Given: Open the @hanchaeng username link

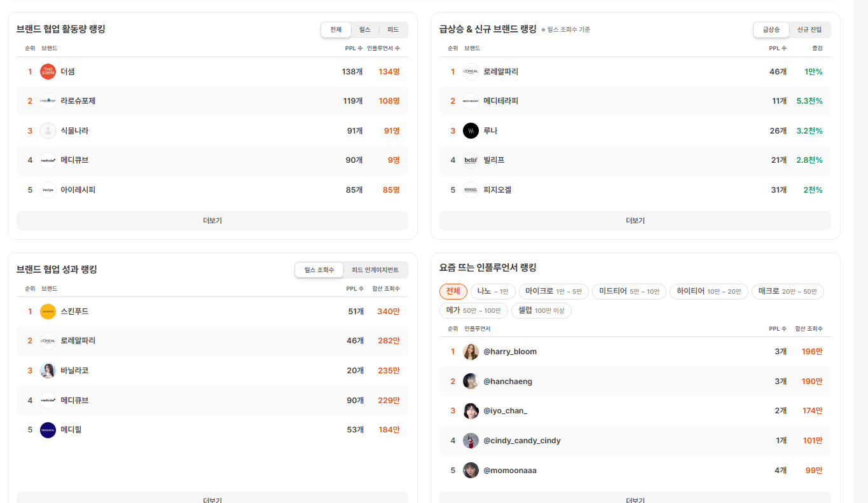Looking at the screenshot, I should click(508, 382).
